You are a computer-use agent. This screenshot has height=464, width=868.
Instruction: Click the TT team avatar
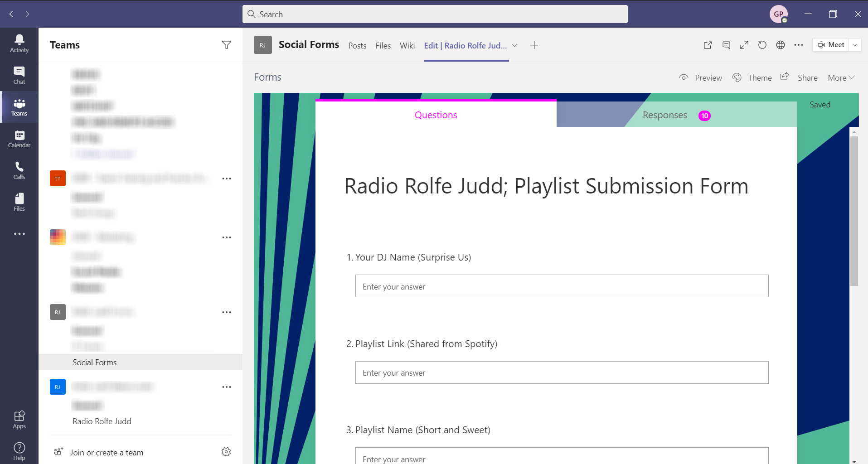tap(58, 179)
